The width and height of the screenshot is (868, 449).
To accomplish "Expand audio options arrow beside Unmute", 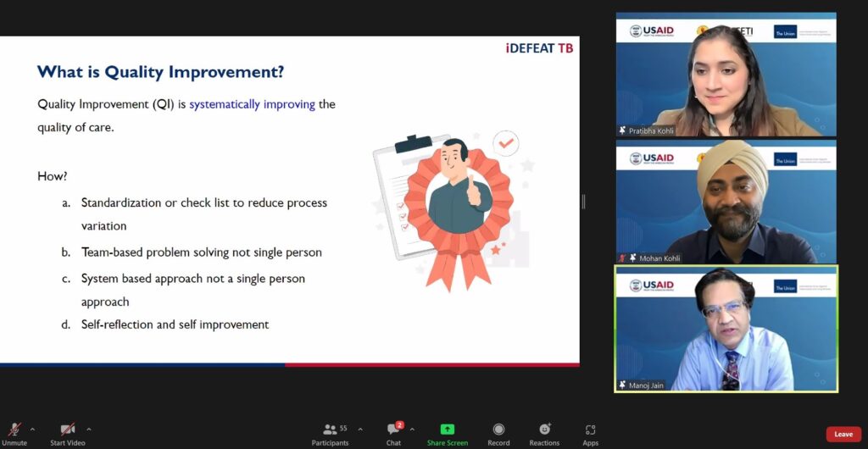I will [33, 429].
